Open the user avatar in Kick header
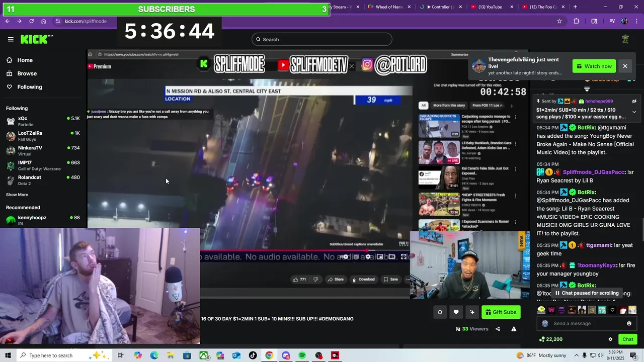 (625, 39)
